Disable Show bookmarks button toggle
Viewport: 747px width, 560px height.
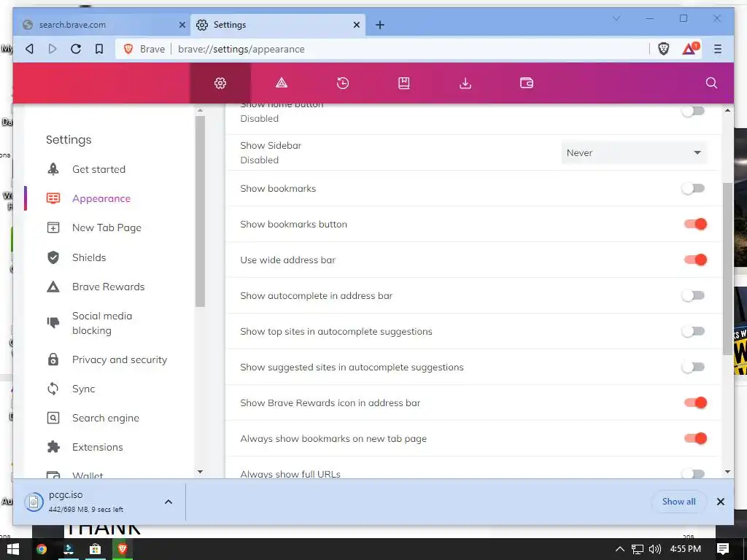tap(695, 224)
